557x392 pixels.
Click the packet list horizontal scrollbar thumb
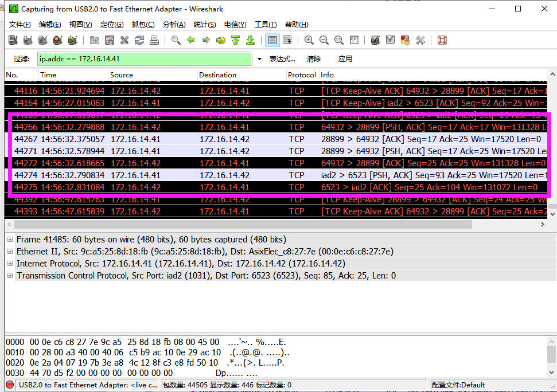(243, 224)
